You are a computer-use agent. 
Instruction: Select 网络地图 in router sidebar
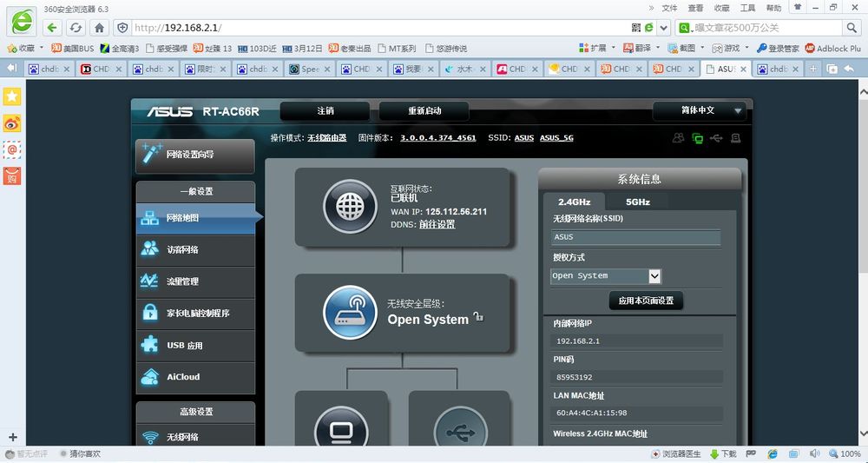coord(195,218)
